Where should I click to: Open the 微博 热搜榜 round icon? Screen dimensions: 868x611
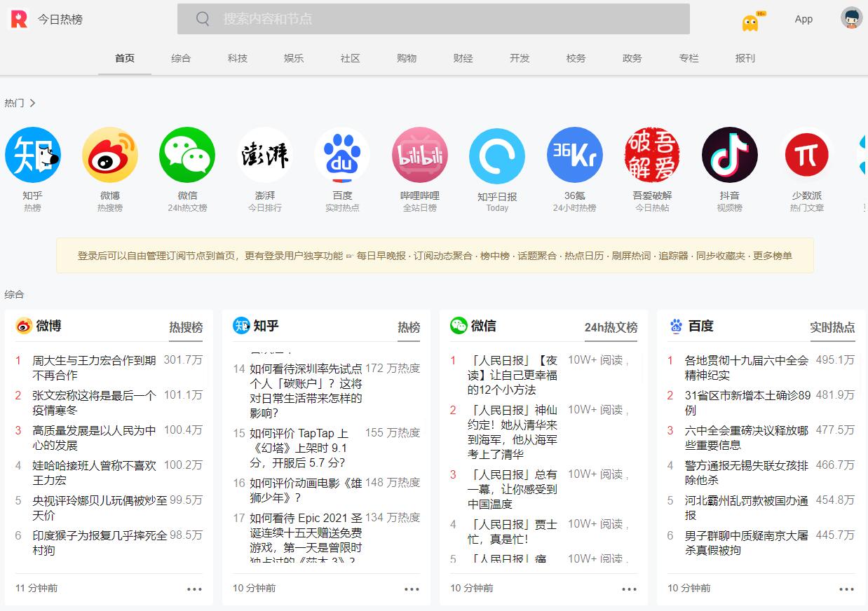click(x=110, y=155)
